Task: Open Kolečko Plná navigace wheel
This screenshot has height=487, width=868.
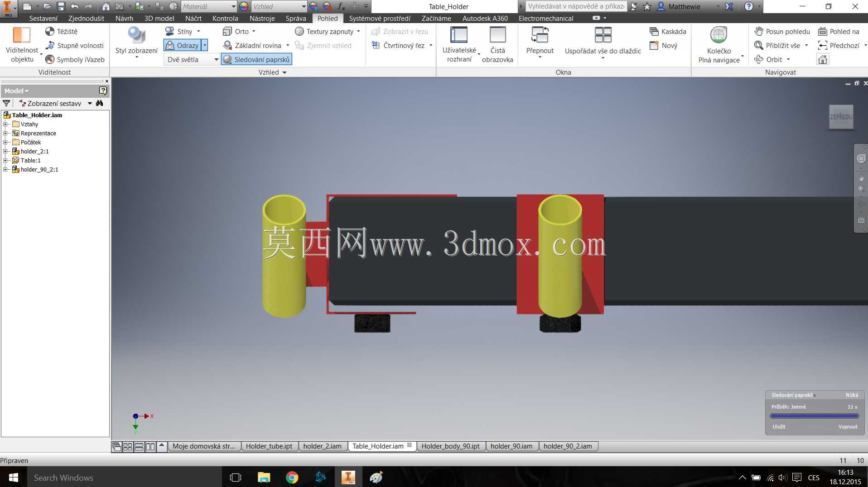Action: (719, 45)
